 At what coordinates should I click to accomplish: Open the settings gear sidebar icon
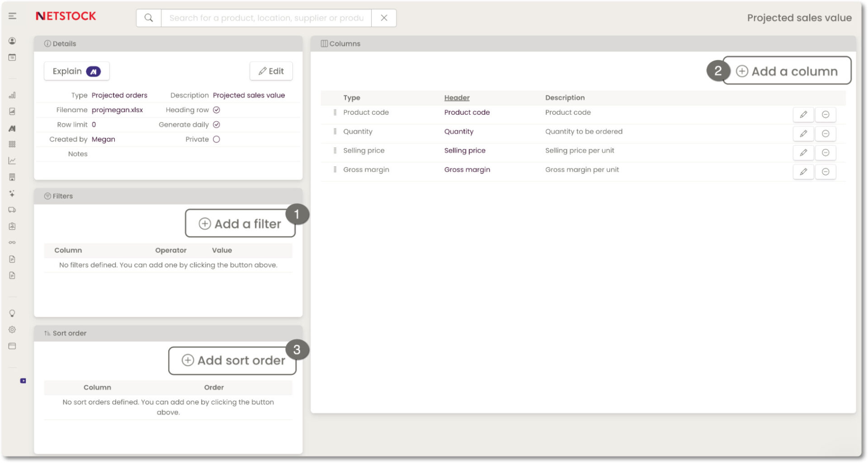12,330
